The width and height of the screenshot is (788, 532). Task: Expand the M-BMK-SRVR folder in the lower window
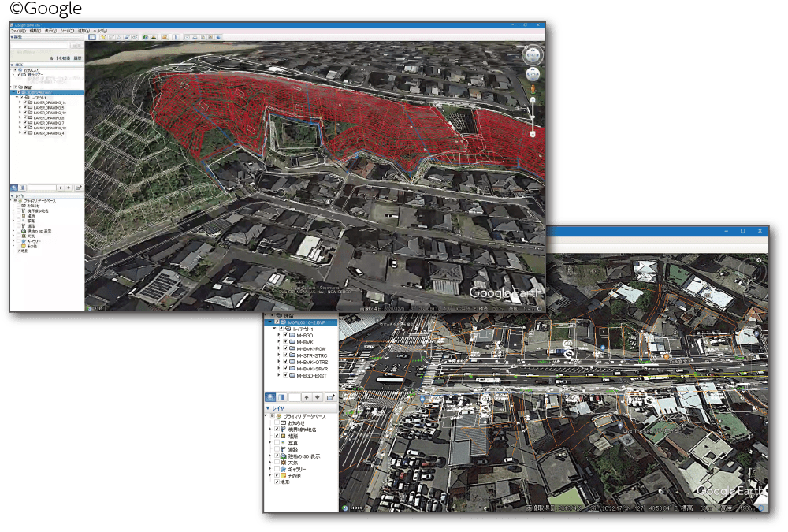coord(279,369)
